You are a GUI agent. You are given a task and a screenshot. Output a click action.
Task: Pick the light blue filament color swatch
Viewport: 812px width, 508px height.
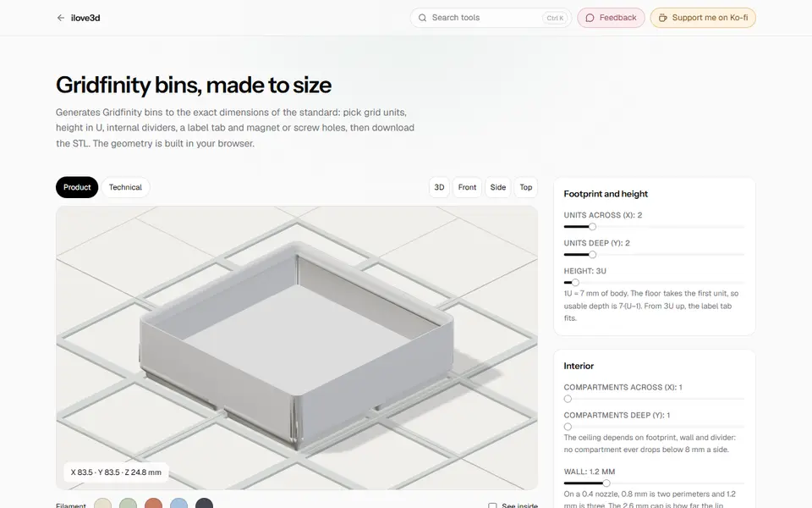click(x=178, y=504)
